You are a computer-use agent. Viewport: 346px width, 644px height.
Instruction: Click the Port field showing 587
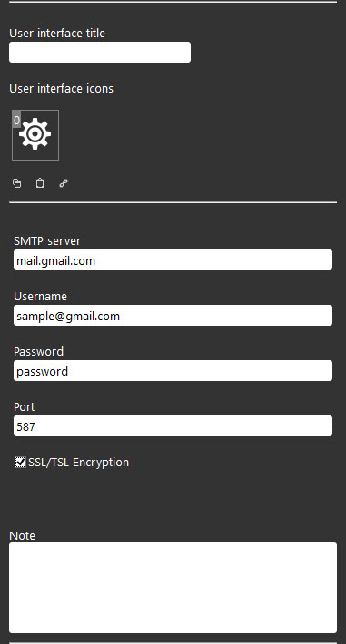pos(173,426)
